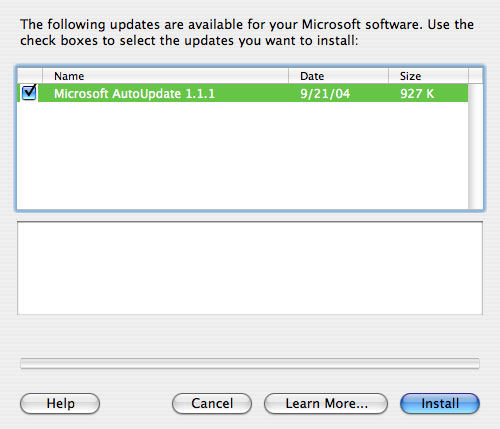The height and width of the screenshot is (429, 500).
Task: Click the 927 K size cell
Action: coord(417,94)
